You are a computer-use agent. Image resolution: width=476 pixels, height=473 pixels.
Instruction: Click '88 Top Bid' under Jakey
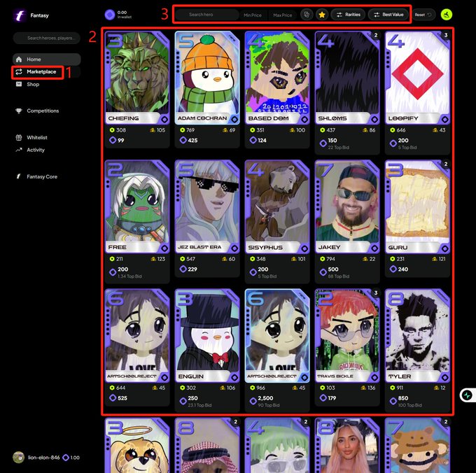pos(339,276)
